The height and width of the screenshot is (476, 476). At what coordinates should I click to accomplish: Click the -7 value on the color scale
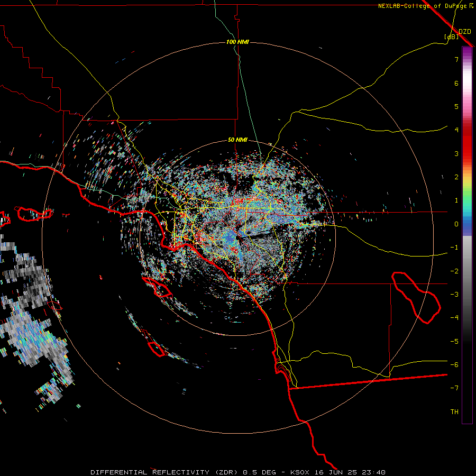(454, 388)
